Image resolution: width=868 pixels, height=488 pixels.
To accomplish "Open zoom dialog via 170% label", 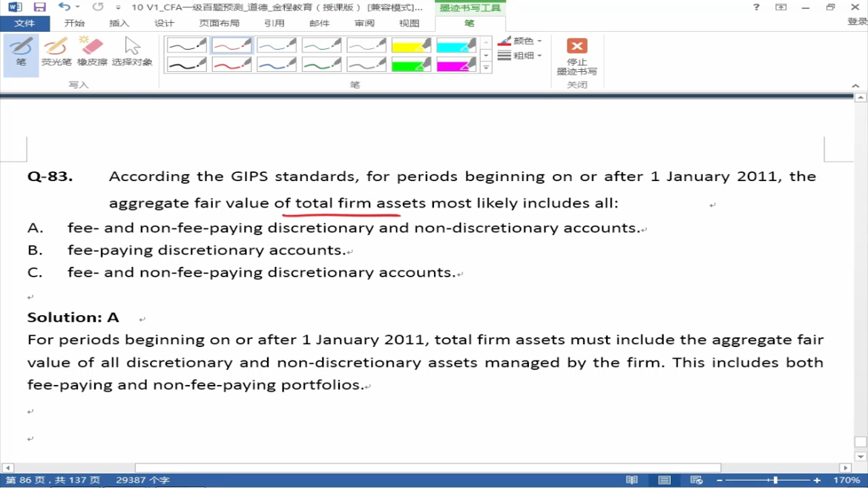I will coord(846,481).
